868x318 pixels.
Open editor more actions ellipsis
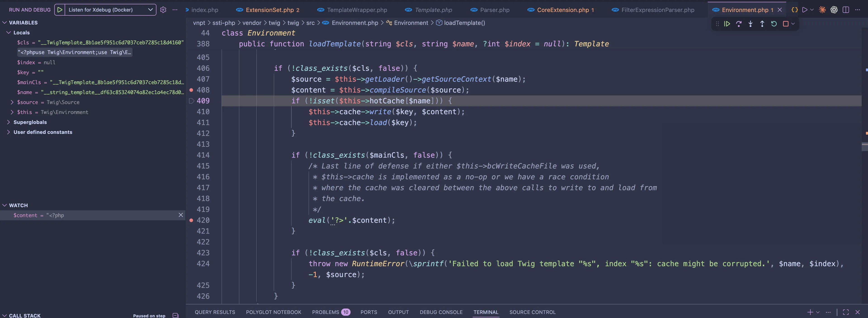858,10
